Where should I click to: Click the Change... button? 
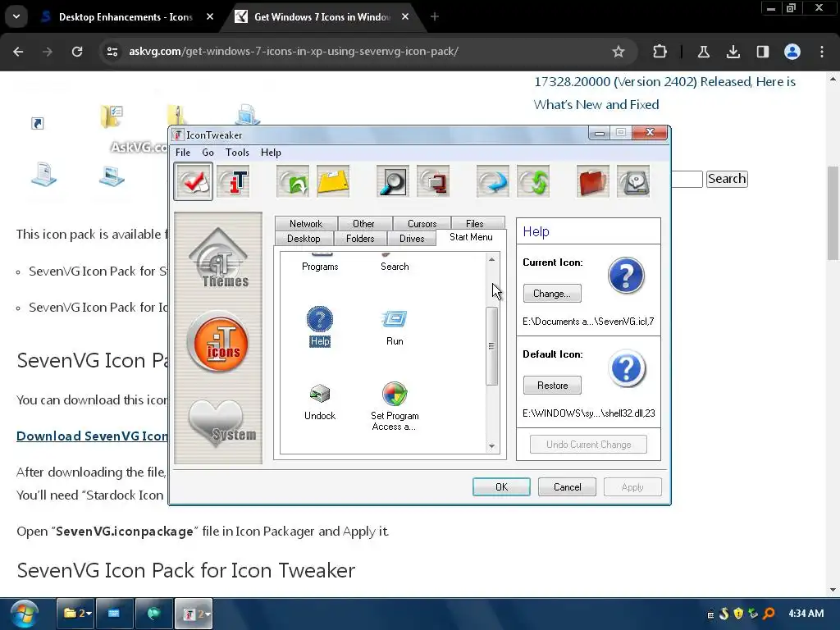pyautogui.click(x=552, y=294)
